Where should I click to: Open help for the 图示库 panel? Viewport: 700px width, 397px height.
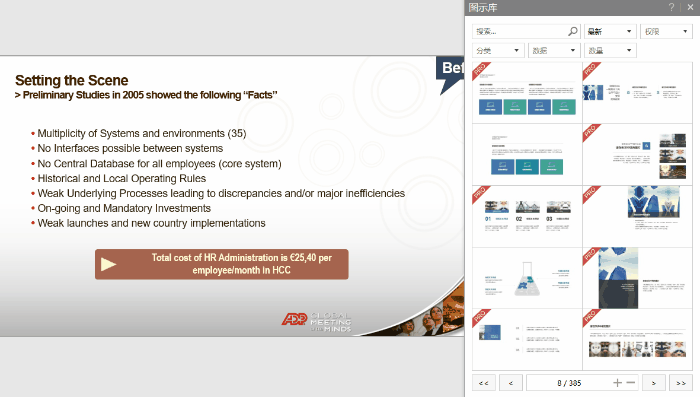point(671,7)
